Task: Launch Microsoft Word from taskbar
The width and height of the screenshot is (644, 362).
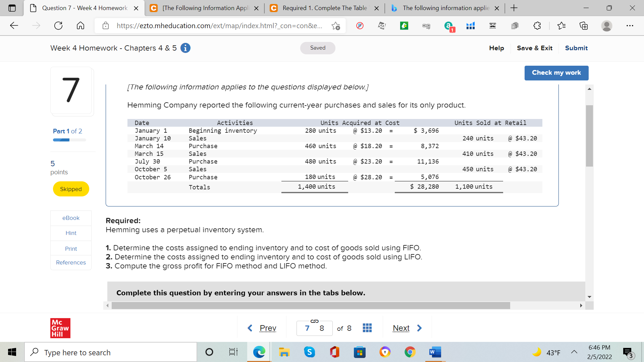Action: 435,352
